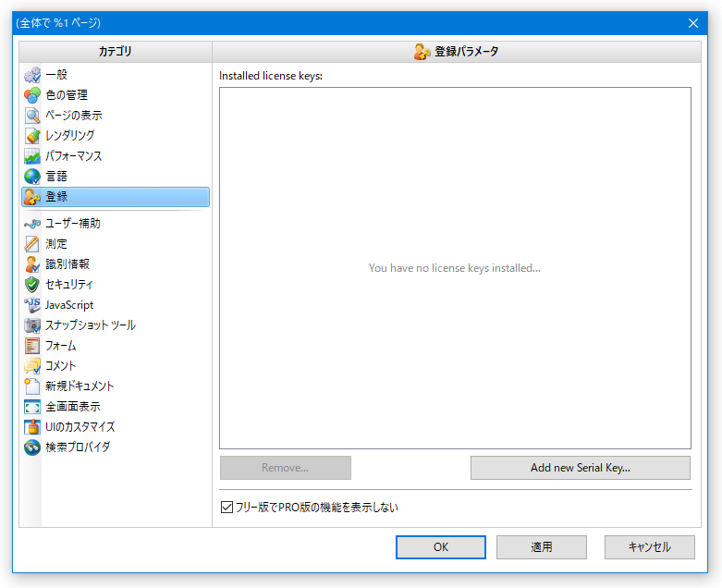722x588 pixels.
Task: Click the JS icon for JavaScript
Action: [32, 305]
